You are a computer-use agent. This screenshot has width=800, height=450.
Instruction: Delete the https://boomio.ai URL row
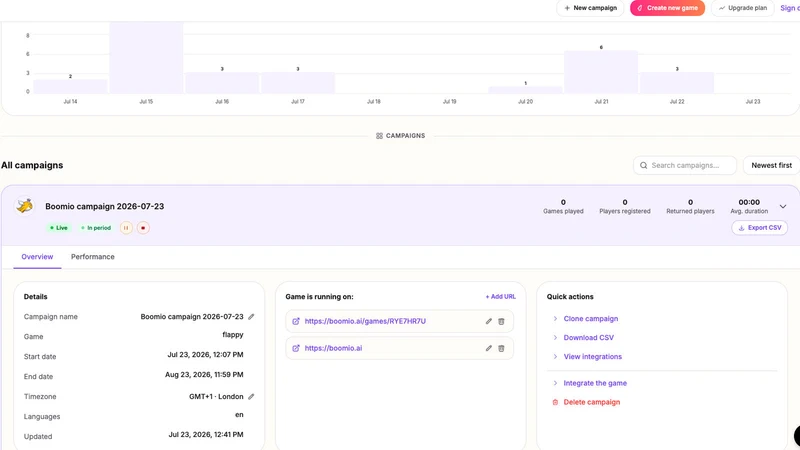pyautogui.click(x=501, y=348)
